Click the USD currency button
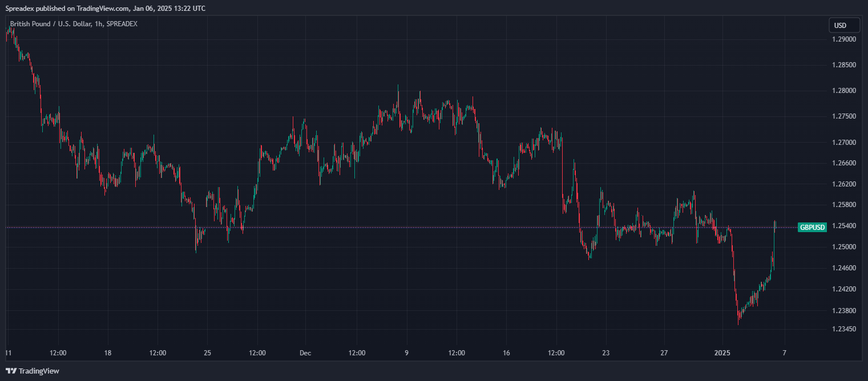The width and height of the screenshot is (868, 381). pos(844,25)
